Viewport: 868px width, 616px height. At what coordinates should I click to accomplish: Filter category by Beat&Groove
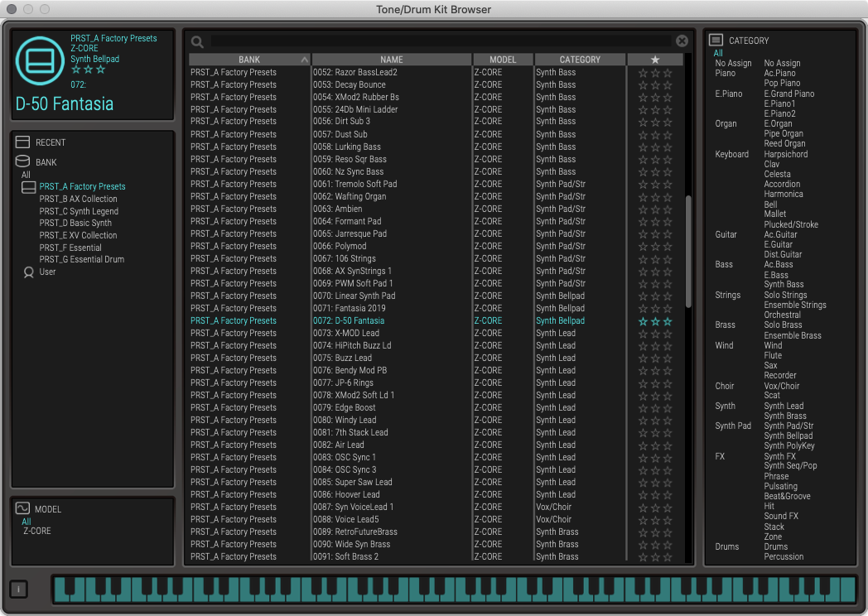tap(787, 496)
